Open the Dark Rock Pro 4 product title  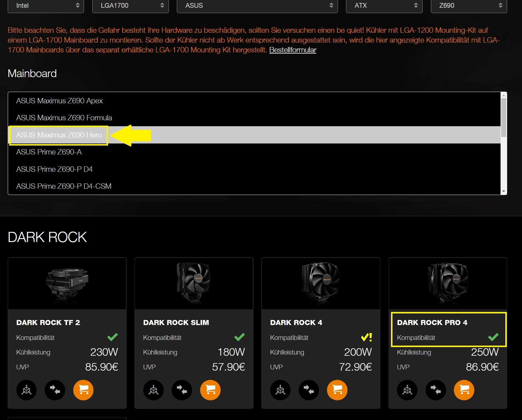click(x=432, y=322)
